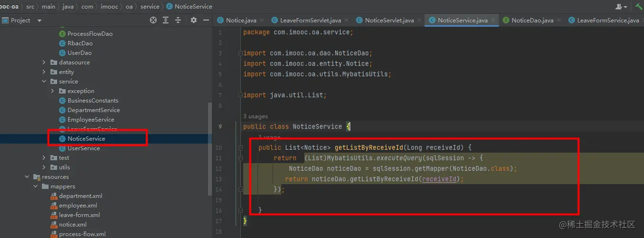This screenshot has width=644, height=238.
Task: Expand the exception folder
Action: coord(52,91)
